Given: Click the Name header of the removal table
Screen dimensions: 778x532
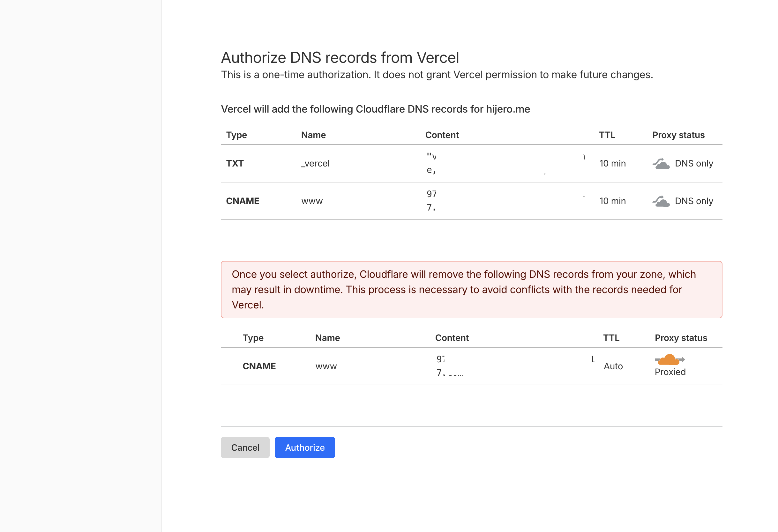Looking at the screenshot, I should click(327, 337).
